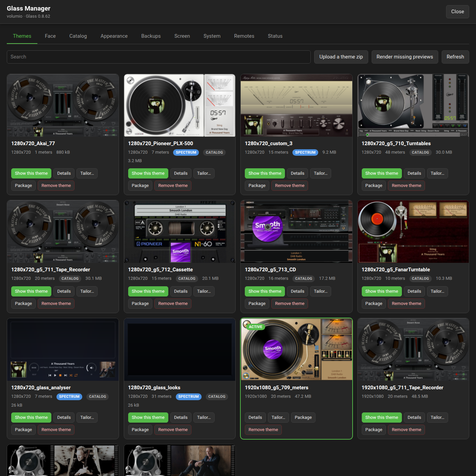Remove the g5_710_Turntables theme
The height and width of the screenshot is (476, 476).
coord(406,186)
